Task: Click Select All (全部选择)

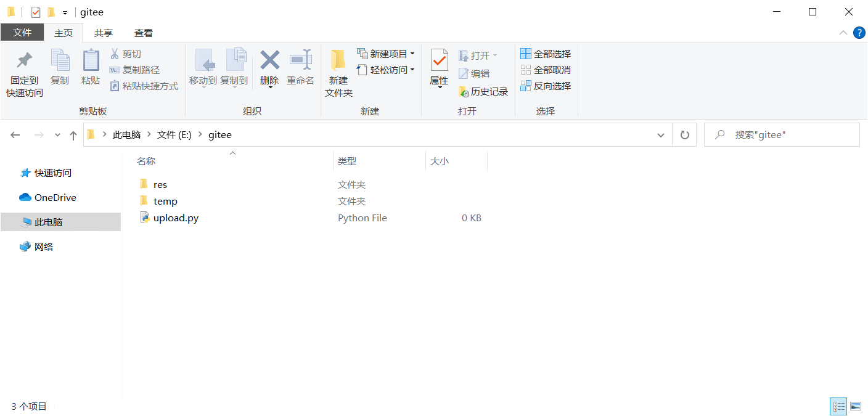Action: click(x=546, y=54)
